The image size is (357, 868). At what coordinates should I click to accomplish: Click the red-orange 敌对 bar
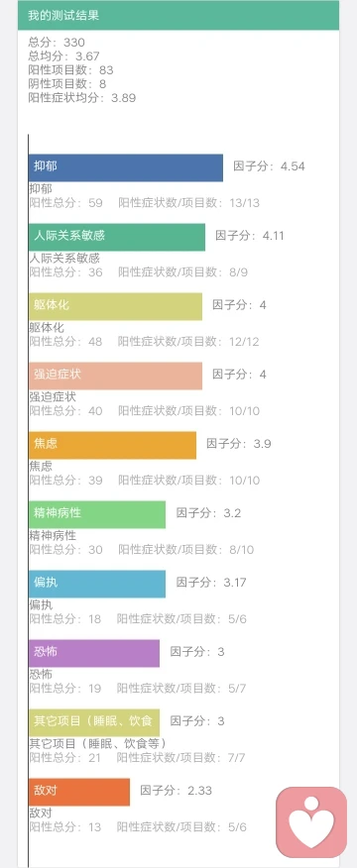click(x=79, y=792)
